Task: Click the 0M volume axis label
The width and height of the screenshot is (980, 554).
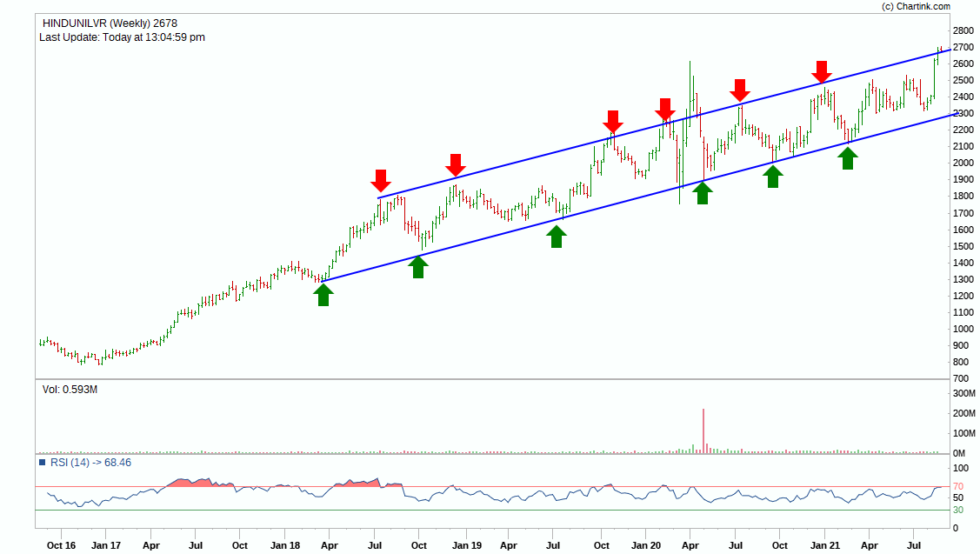Action: (959, 453)
